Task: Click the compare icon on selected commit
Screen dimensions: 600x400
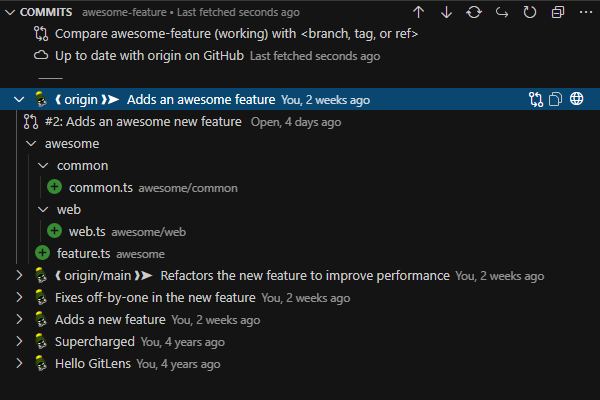Action: tap(536, 99)
